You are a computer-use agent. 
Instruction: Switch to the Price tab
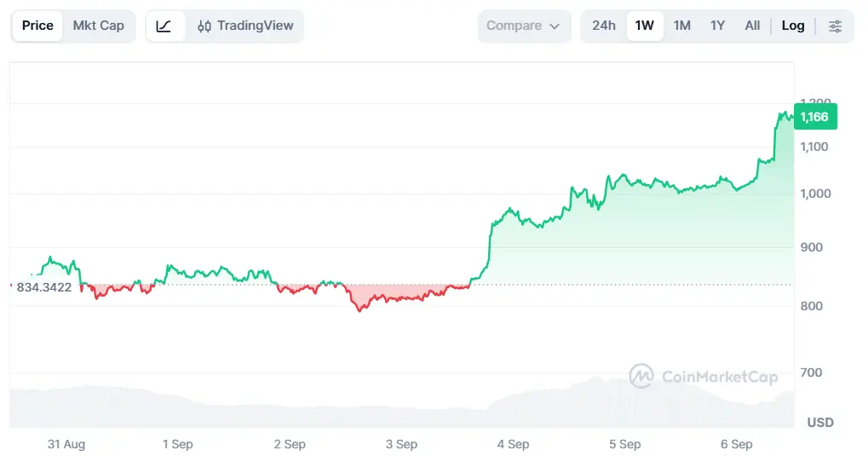(x=37, y=26)
